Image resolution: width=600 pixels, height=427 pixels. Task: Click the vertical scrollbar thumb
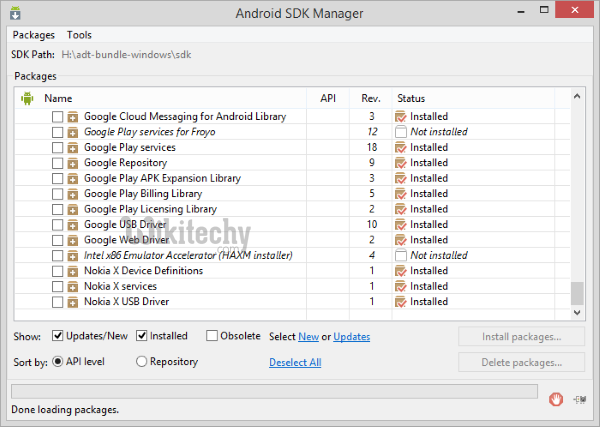pos(577,293)
